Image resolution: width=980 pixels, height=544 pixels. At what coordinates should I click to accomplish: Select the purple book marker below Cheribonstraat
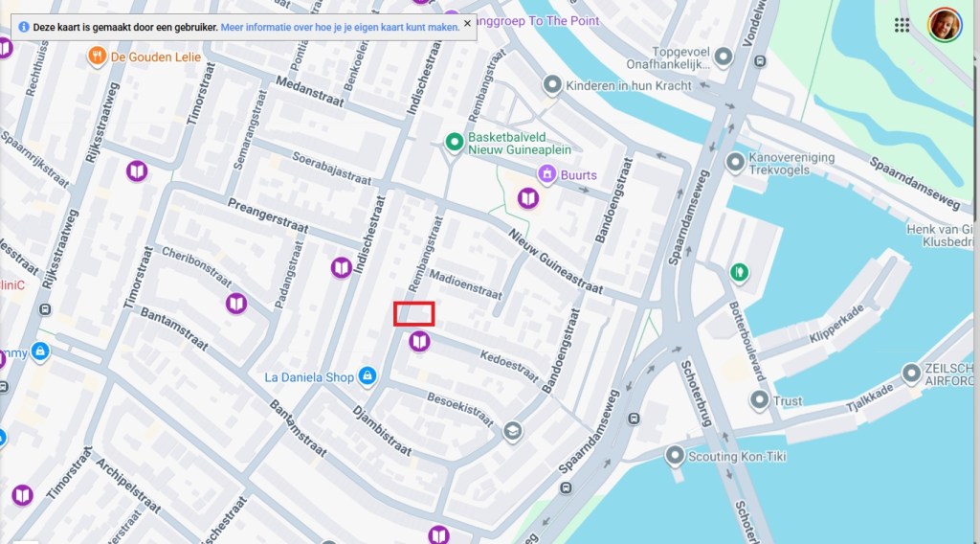tap(236, 304)
